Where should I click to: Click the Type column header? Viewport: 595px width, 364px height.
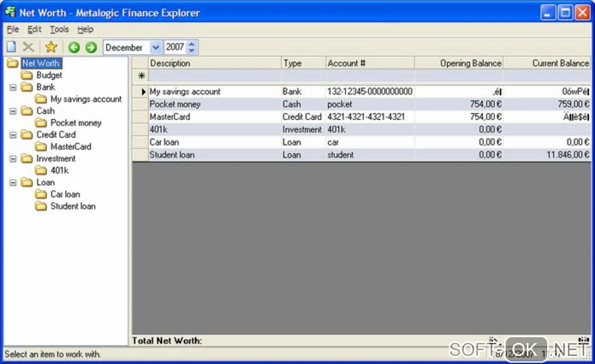[303, 64]
